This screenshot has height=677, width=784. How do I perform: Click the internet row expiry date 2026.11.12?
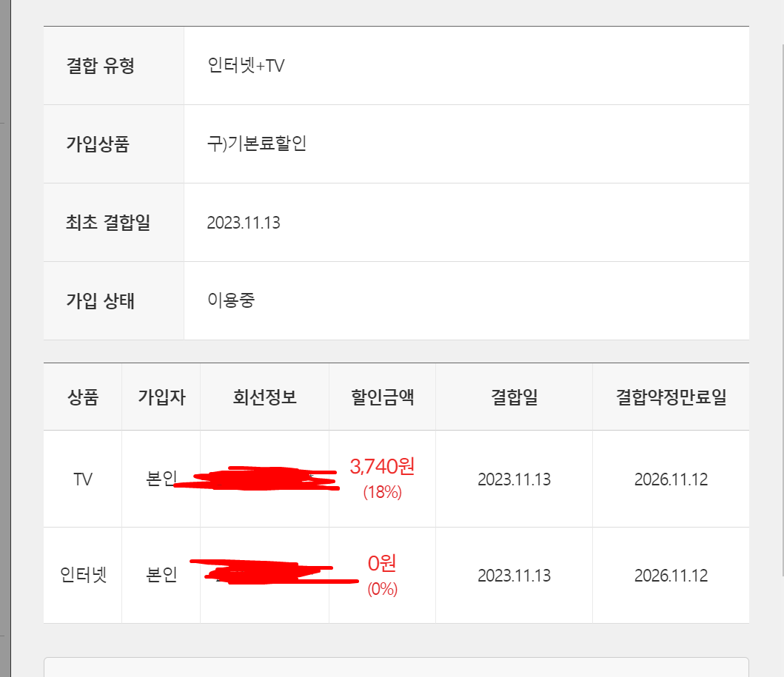click(x=671, y=576)
